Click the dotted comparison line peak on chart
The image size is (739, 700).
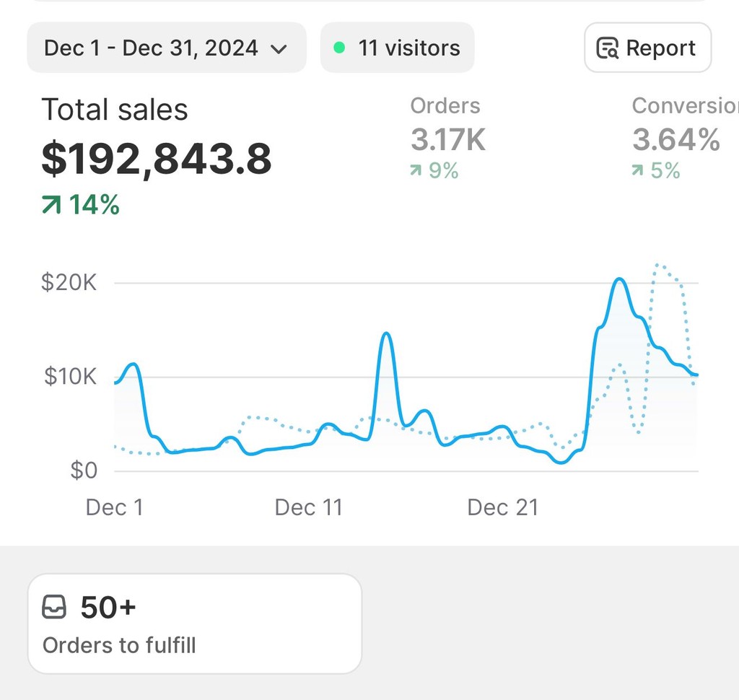pos(658,266)
